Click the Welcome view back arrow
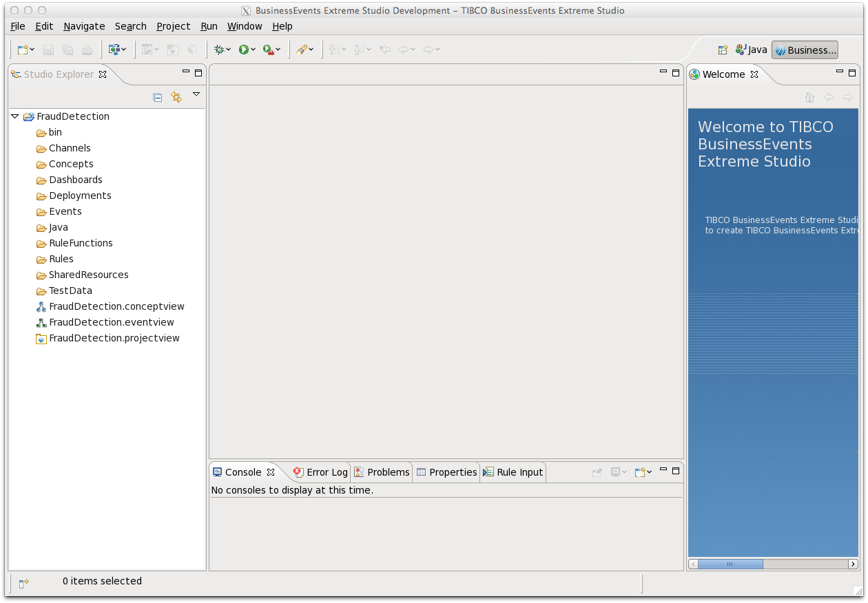The width and height of the screenshot is (868, 603). [x=829, y=97]
